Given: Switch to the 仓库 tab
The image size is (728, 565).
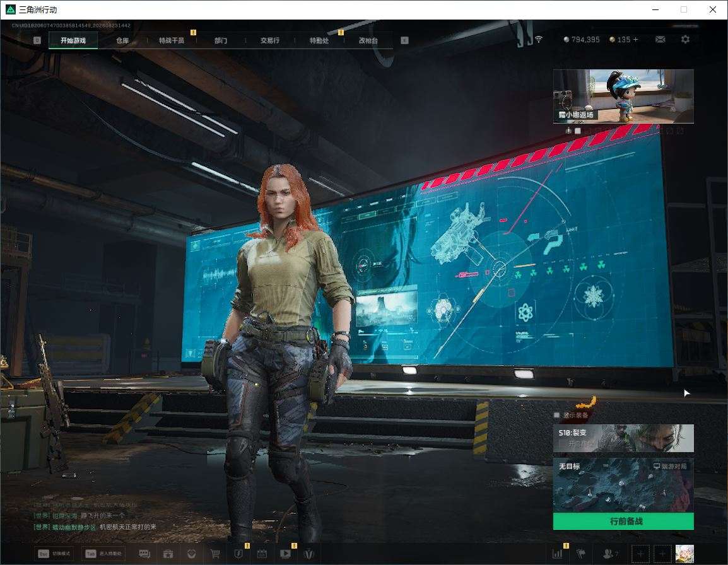Looking at the screenshot, I should (x=122, y=40).
